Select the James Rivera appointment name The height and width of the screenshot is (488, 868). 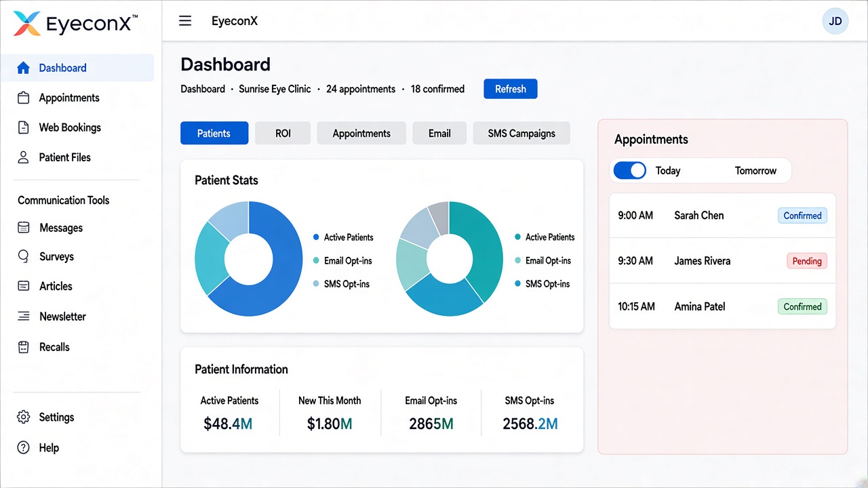pyautogui.click(x=702, y=261)
